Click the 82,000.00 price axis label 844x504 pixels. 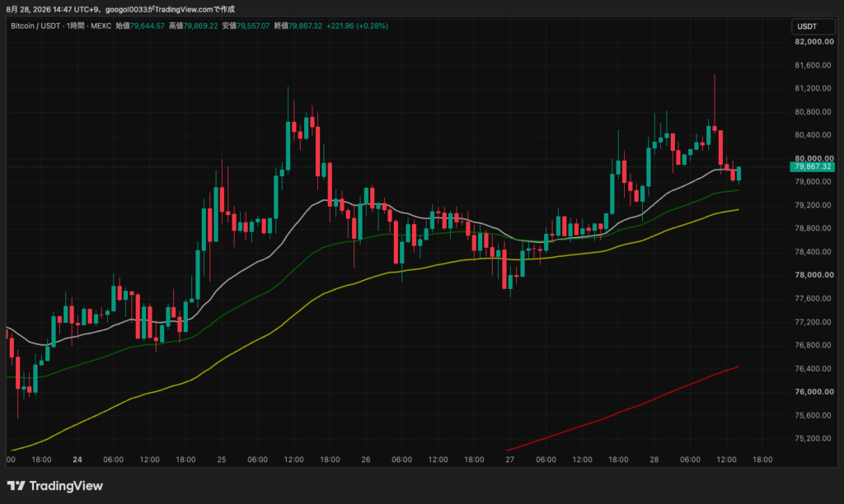click(814, 42)
